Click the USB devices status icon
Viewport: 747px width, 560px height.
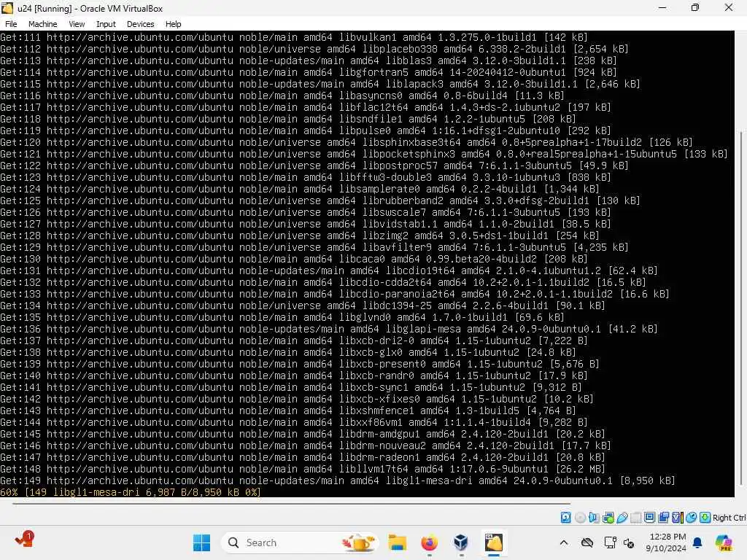(x=622, y=518)
